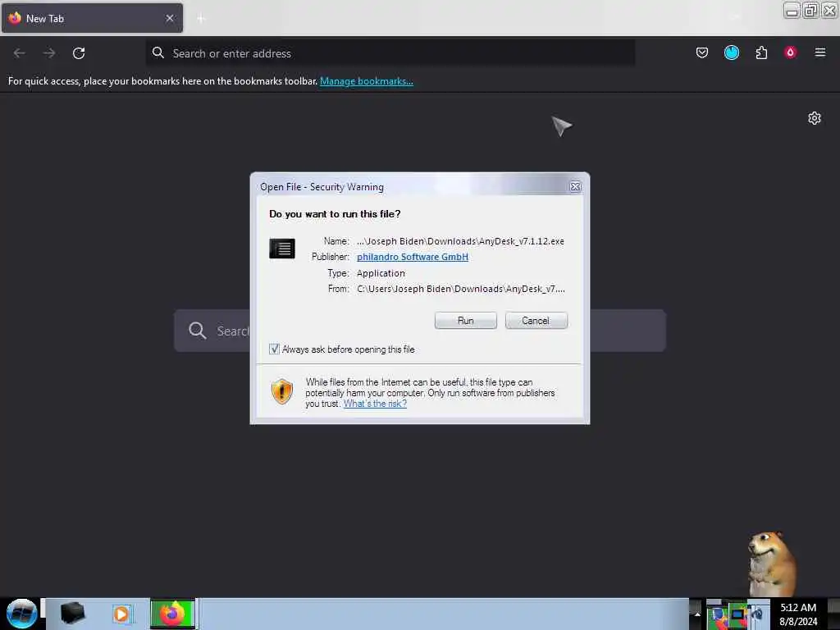Open the Pocket save icon

[x=702, y=52]
